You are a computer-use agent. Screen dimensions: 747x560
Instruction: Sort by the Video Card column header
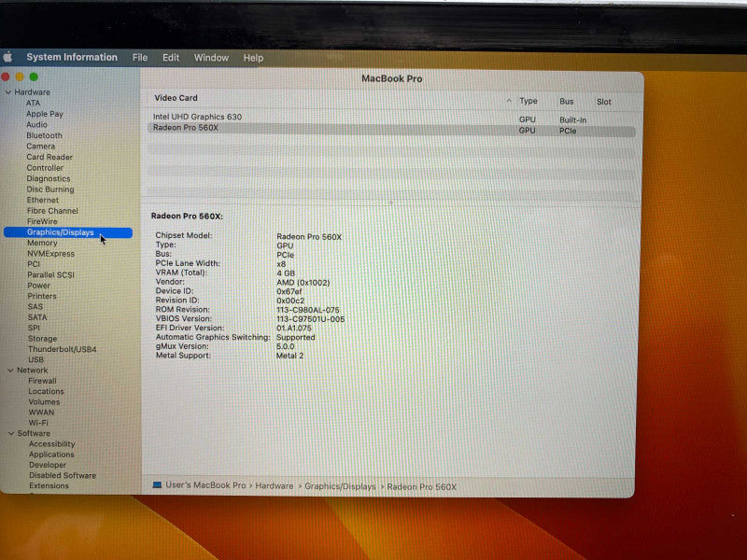click(x=176, y=98)
